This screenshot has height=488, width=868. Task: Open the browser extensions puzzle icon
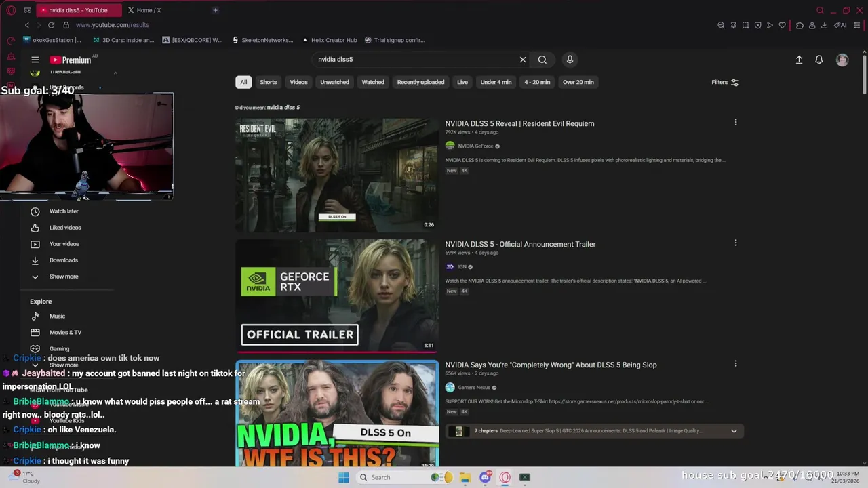[x=800, y=25]
